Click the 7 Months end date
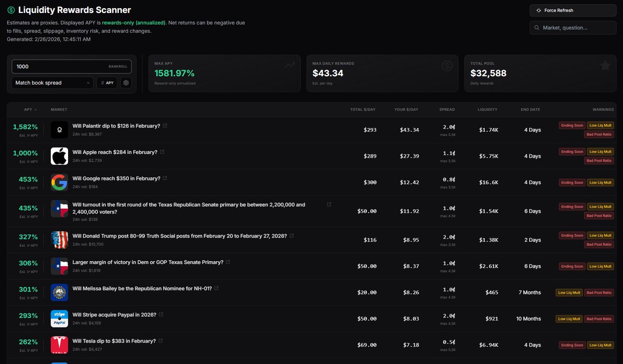Image resolution: width=623 pixels, height=364 pixels. (x=530, y=292)
